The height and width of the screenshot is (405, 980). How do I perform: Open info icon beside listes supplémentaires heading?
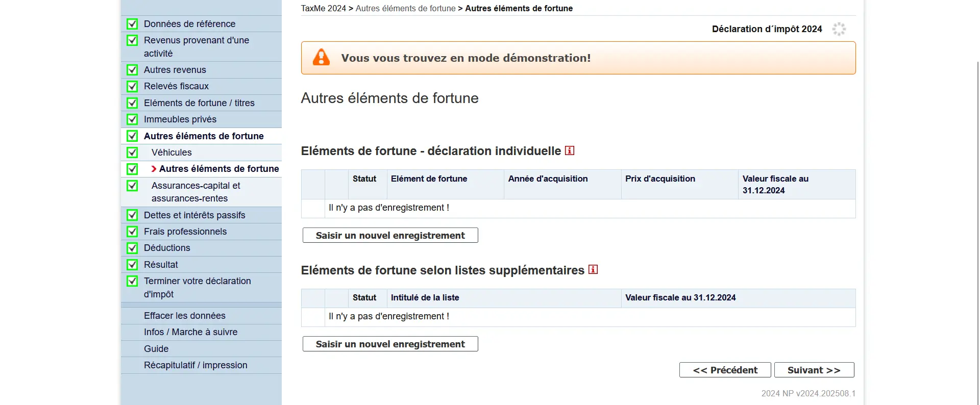[593, 270]
